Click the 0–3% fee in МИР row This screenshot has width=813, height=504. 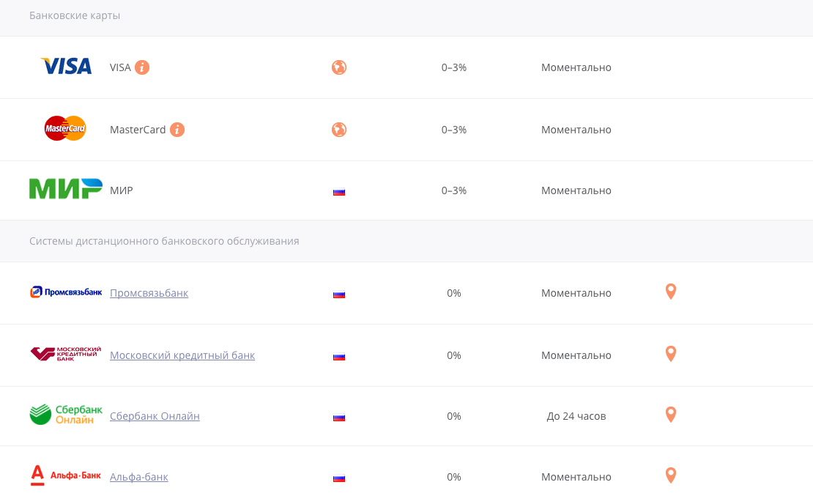[x=453, y=190]
